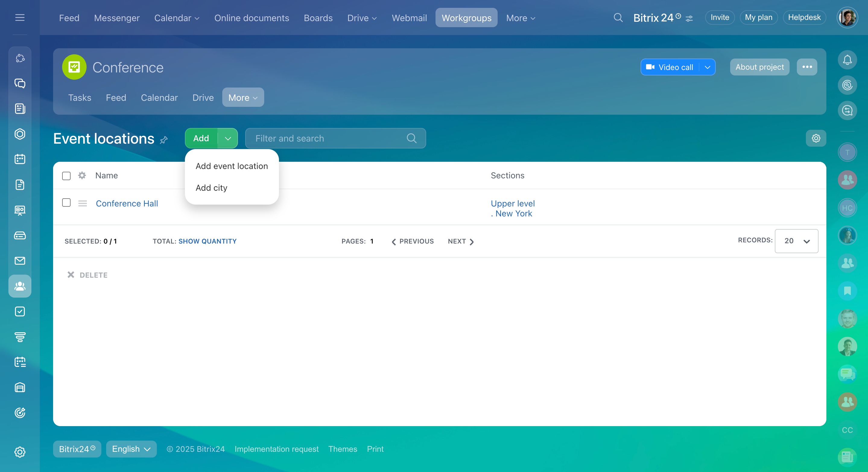Open the news feed sidebar icon
The image size is (868, 472).
pos(20,109)
